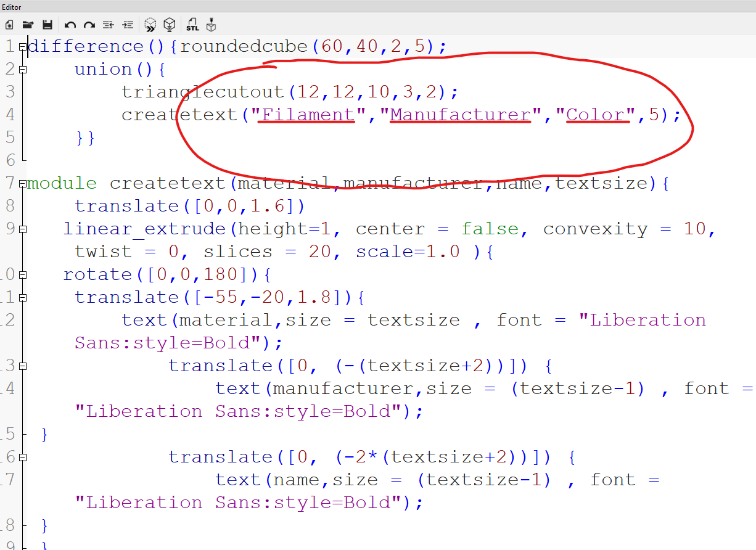
Task: Click line number 6 in the margin
Action: [x=10, y=160]
